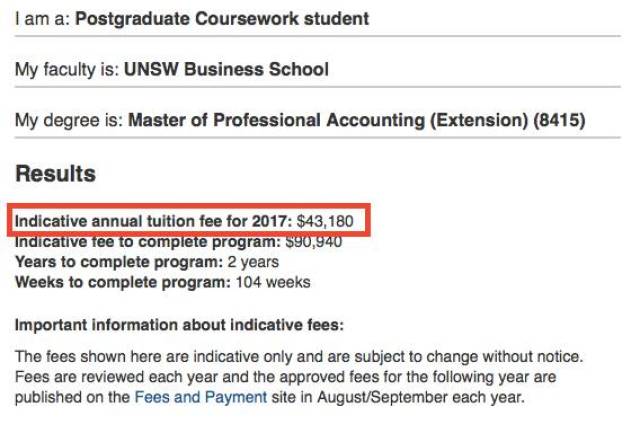Click the Weeks to complete program label
This screenshot has width=640, height=442.
122,282
